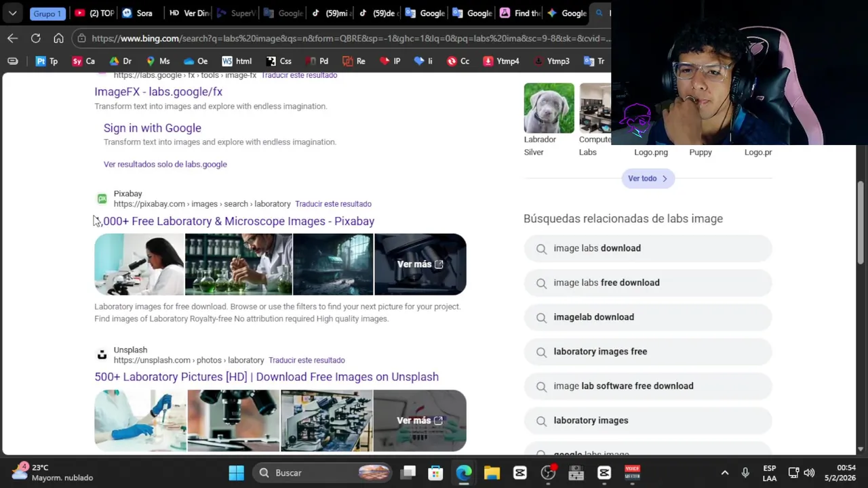The height and width of the screenshot is (488, 868).
Task: Open the Sign in with Google link
Action: pos(153,128)
